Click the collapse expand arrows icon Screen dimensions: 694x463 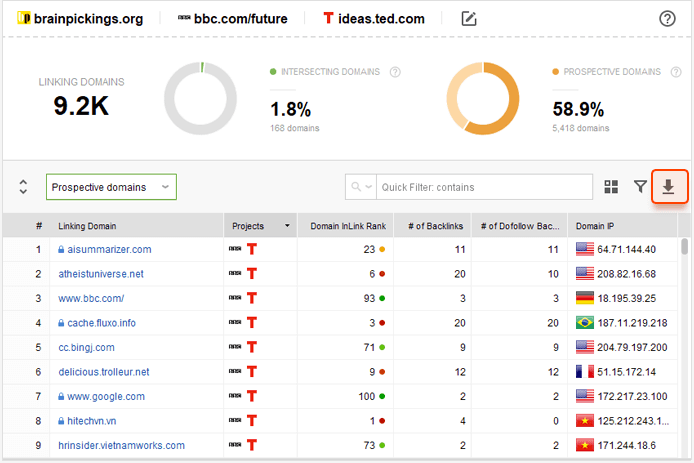pos(23,187)
